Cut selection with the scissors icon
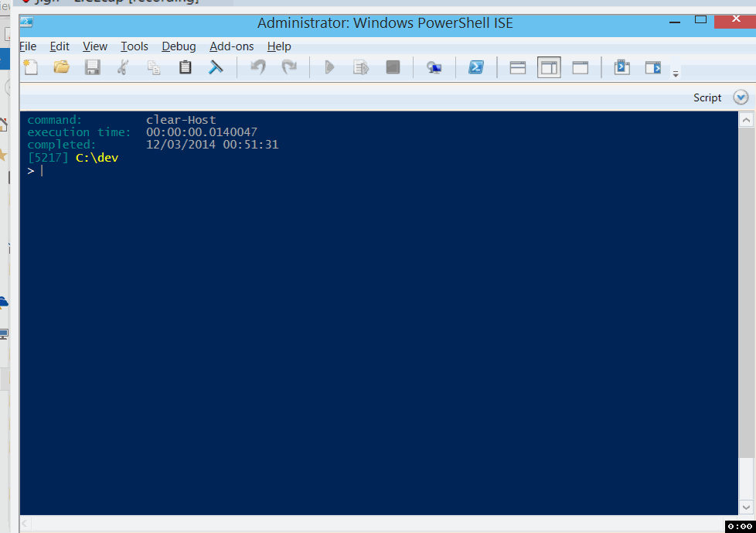The width and height of the screenshot is (756, 533). click(x=123, y=67)
